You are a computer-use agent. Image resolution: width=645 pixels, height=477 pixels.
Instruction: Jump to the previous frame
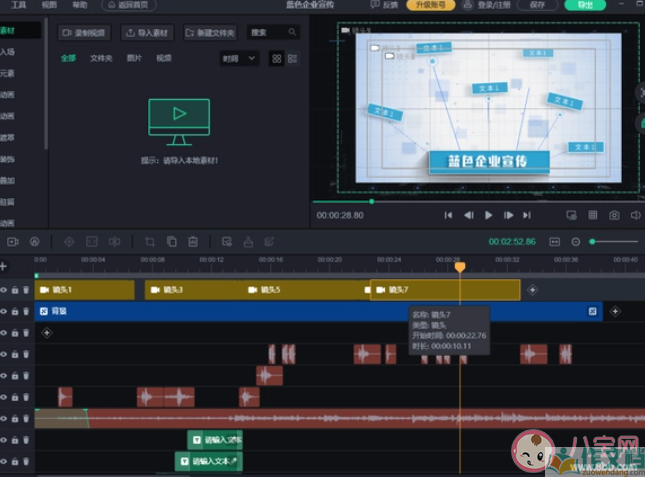(x=468, y=215)
